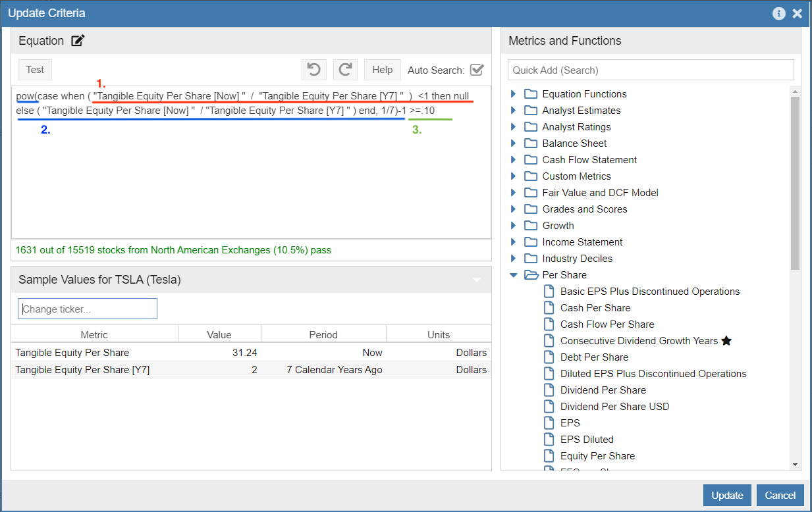Click the EPS Diluted document icon
Viewport: 812px width, 512px height.
[x=549, y=440]
